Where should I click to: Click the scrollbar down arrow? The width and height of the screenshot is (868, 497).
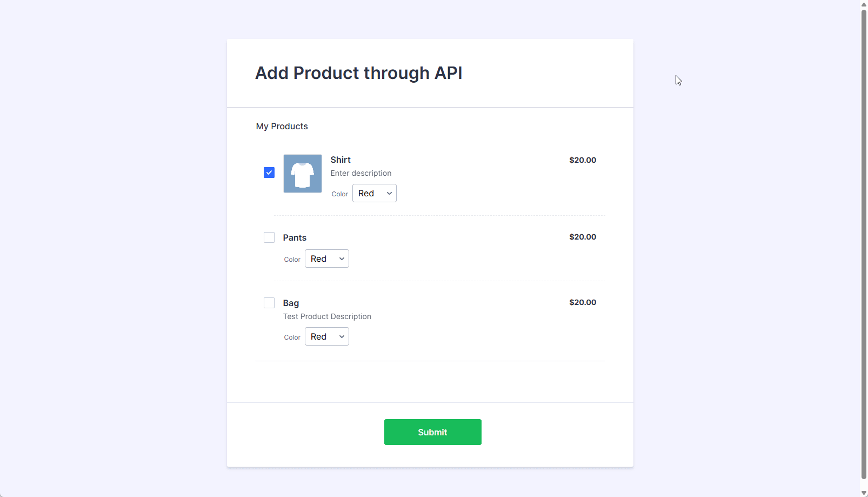[864, 493]
